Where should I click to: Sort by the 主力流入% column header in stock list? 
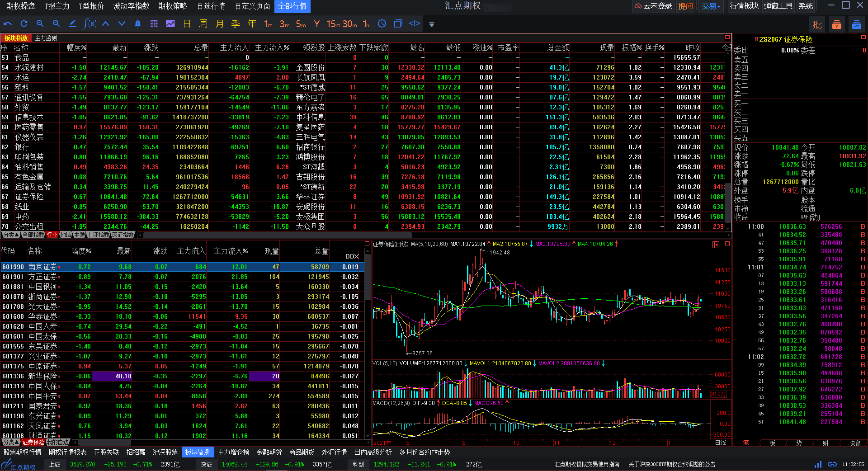point(231,251)
